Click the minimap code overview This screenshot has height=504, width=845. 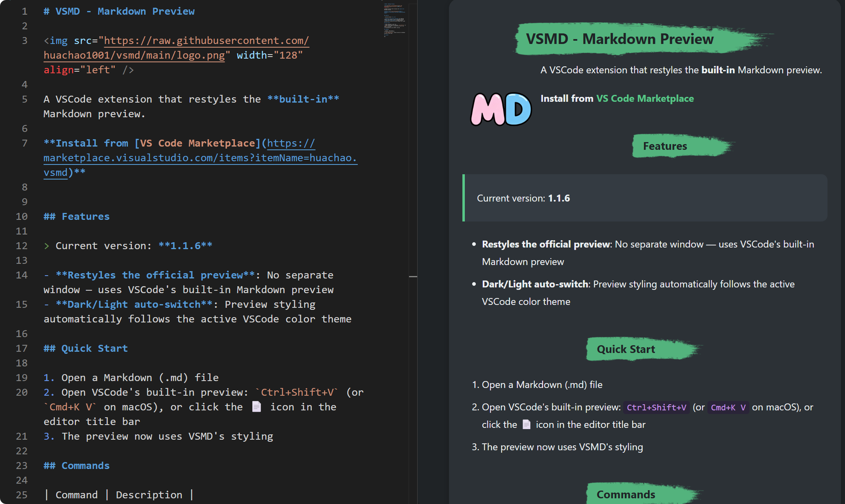(394, 20)
